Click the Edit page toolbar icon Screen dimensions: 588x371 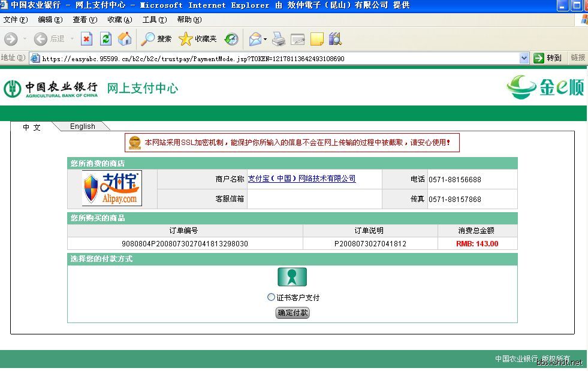click(x=298, y=38)
